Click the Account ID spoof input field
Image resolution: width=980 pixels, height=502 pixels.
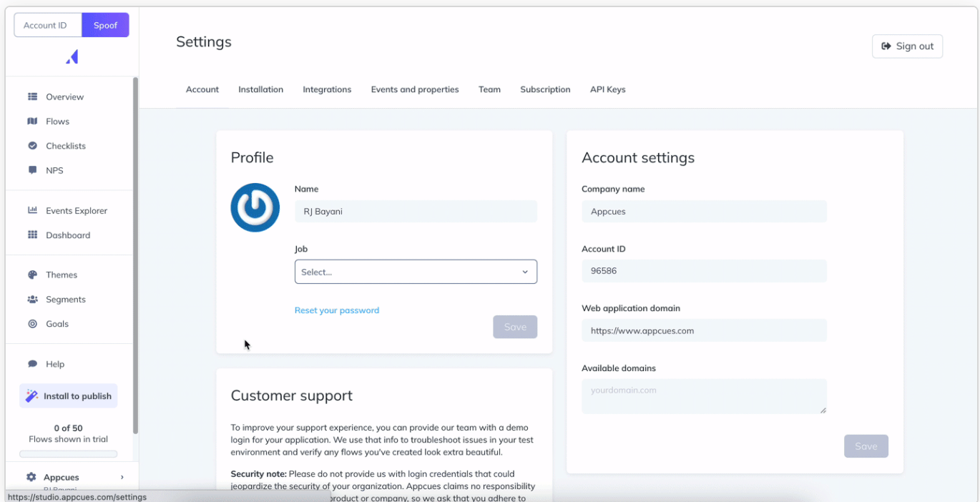[48, 25]
